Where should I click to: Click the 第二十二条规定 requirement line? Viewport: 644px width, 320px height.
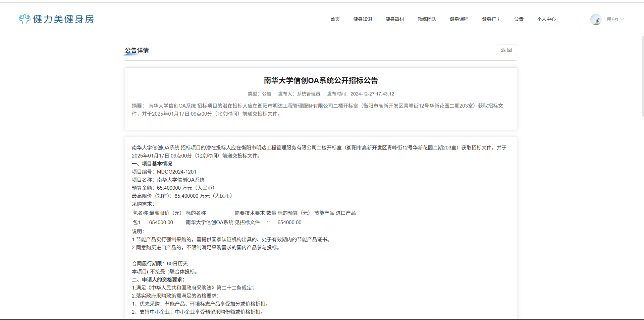pyautogui.click(x=194, y=287)
